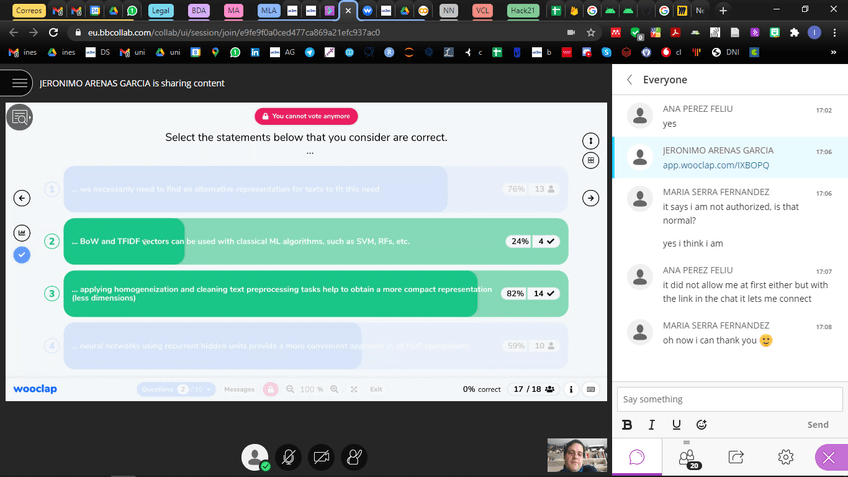
Task: Open Wooclap sort order icon
Action: pyautogui.click(x=591, y=141)
